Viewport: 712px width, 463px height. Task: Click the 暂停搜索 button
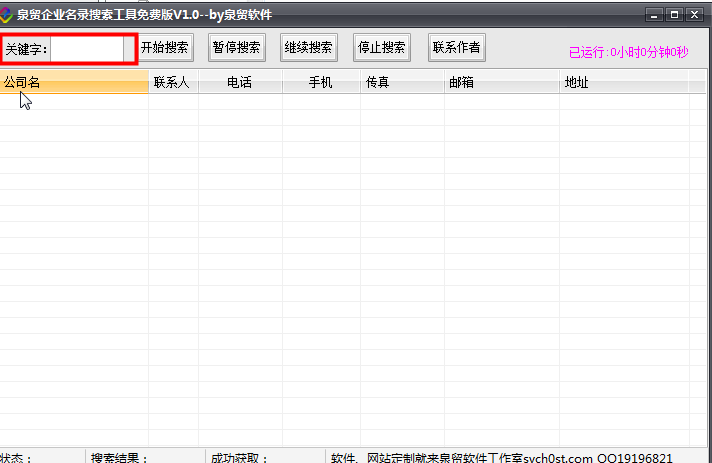237,47
